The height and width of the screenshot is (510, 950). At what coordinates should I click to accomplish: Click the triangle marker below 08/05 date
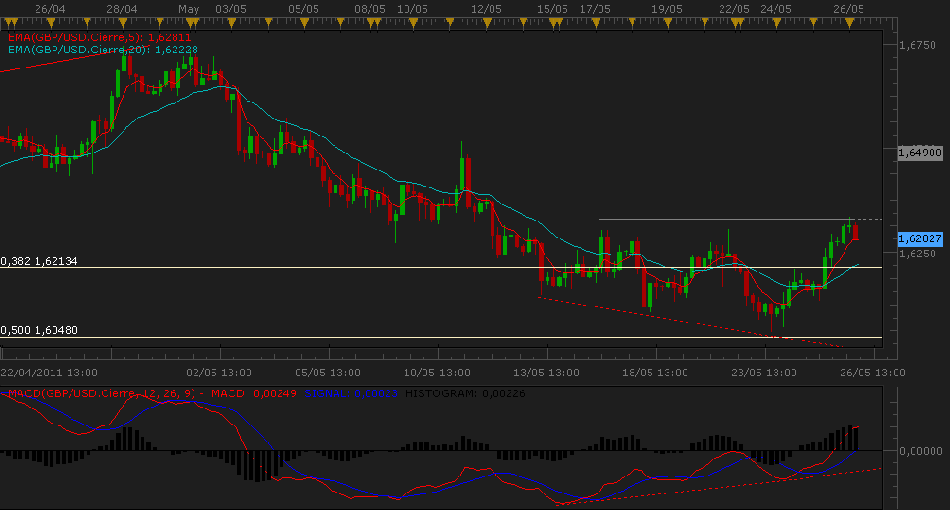tap(370, 20)
